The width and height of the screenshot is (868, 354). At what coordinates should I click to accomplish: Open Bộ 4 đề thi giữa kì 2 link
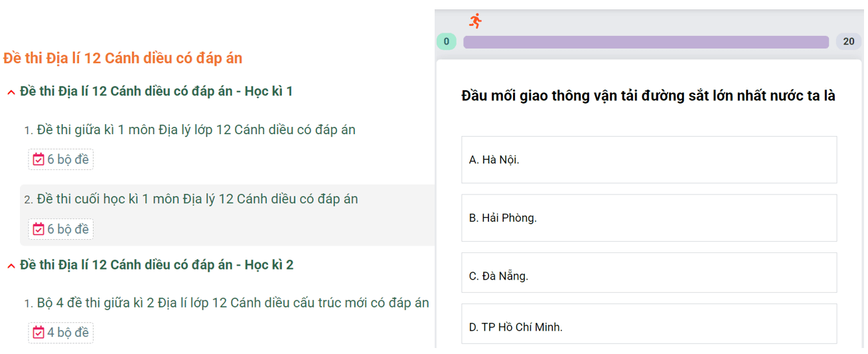tap(232, 303)
